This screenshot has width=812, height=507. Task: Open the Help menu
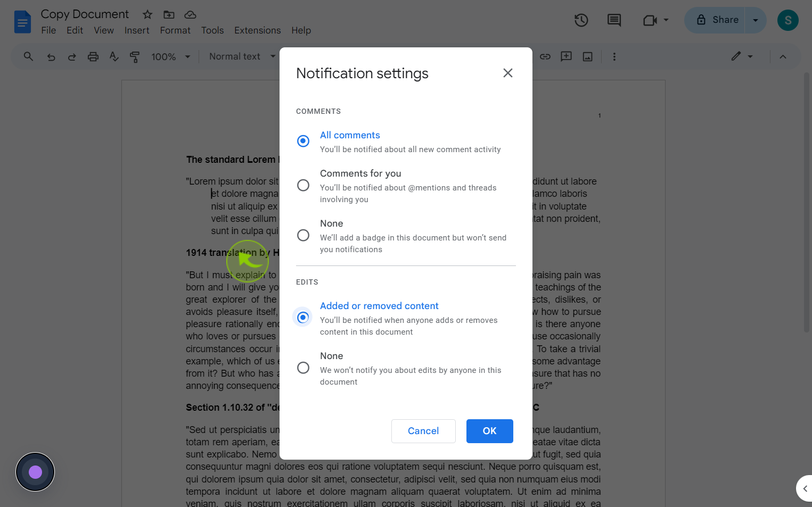pos(301,30)
